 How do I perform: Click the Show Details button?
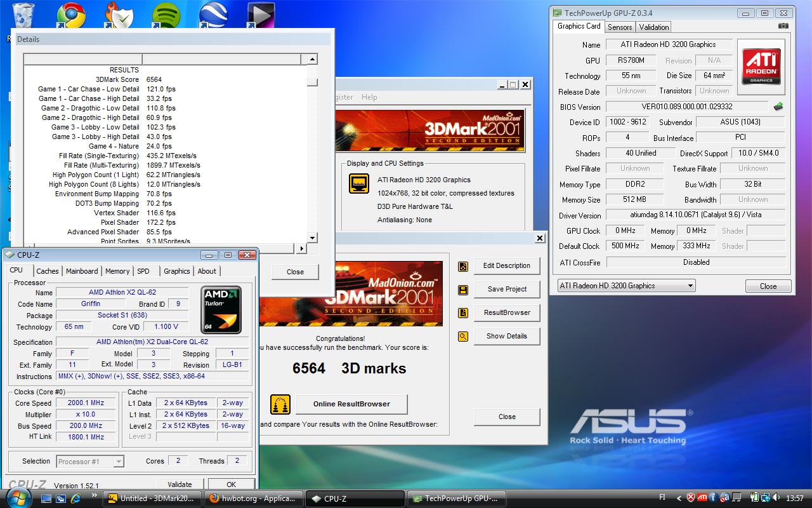(507, 337)
